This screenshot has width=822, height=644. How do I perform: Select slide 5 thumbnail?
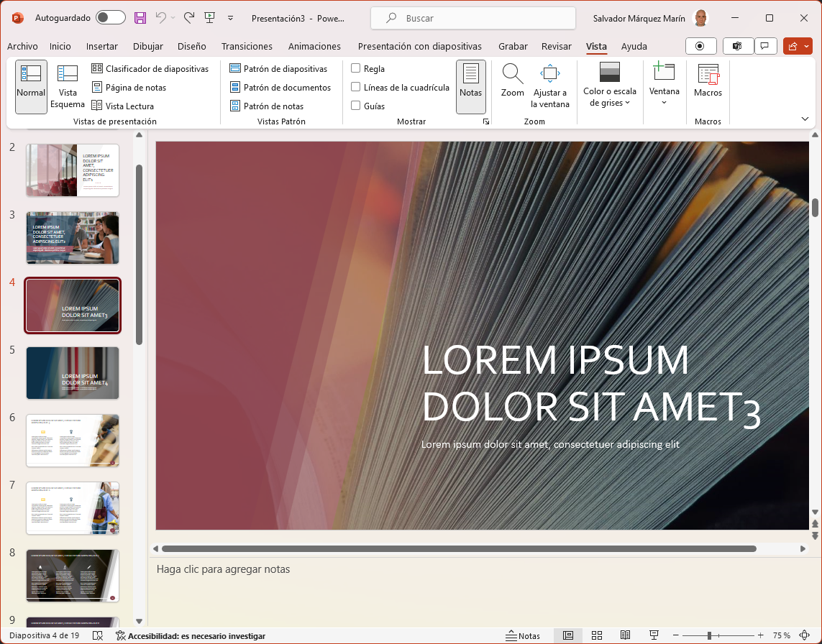tap(73, 372)
